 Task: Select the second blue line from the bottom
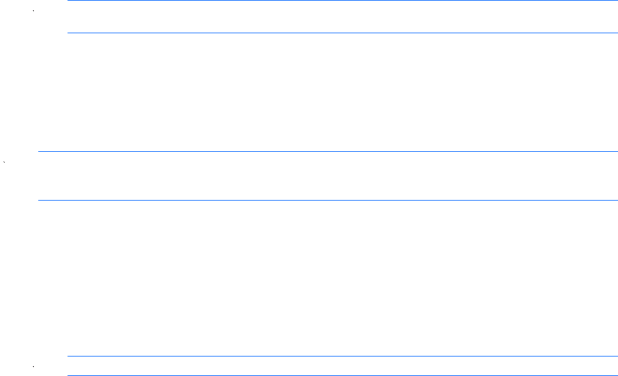(x=343, y=356)
